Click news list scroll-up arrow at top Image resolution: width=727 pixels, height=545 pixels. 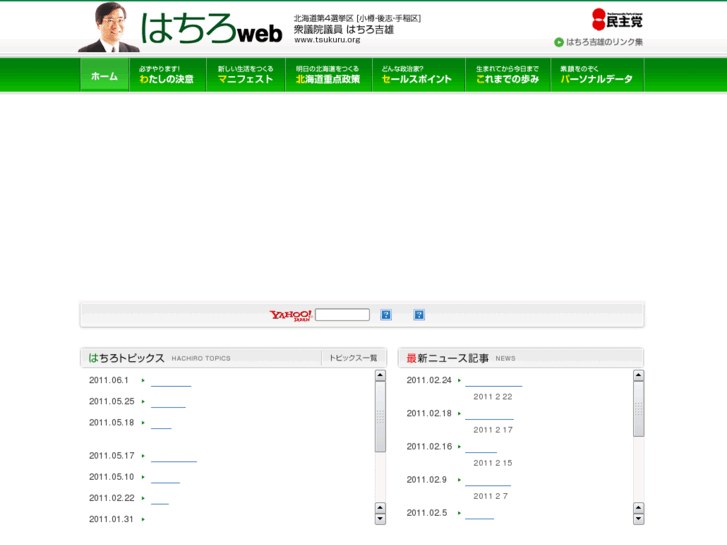click(638, 375)
